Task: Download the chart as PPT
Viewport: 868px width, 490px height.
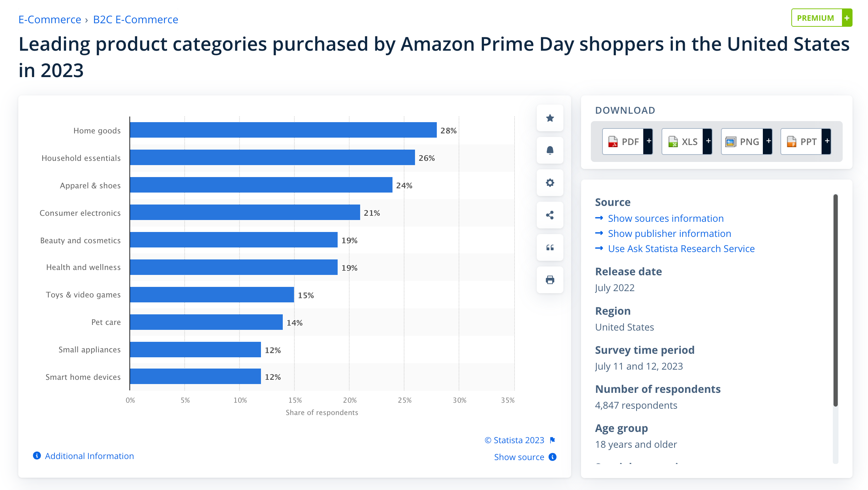Action: (806, 142)
